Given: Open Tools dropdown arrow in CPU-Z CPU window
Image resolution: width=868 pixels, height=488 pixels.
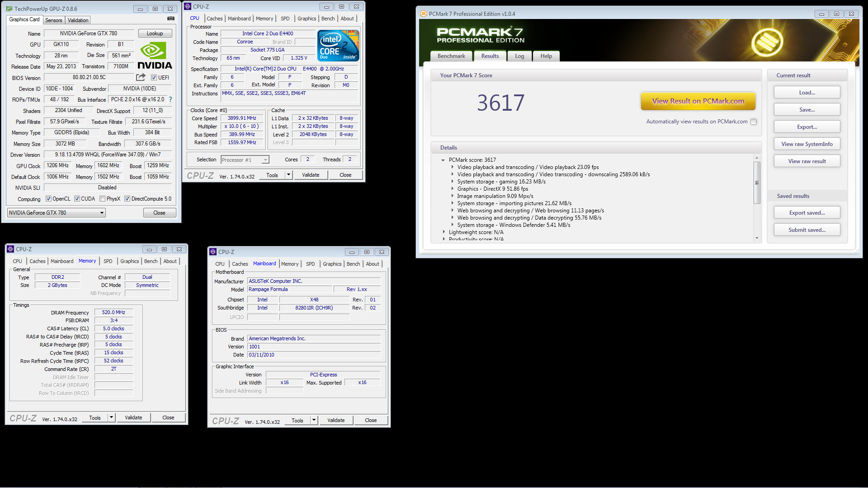Looking at the screenshot, I should pyautogui.click(x=288, y=175).
